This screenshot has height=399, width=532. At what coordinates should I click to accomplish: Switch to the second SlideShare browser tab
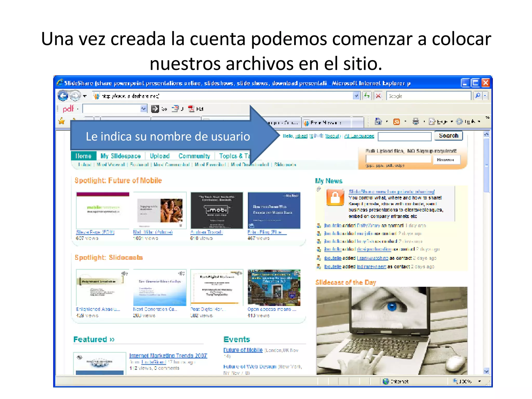click(332, 122)
